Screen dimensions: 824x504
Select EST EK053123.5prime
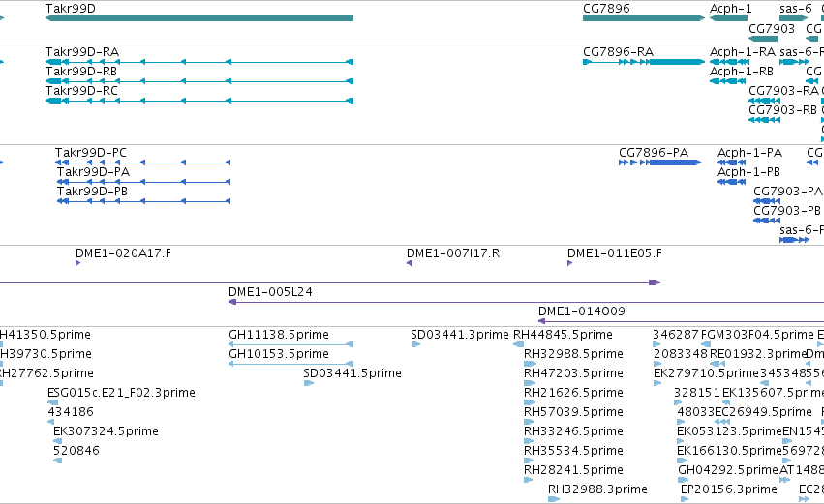[x=682, y=441]
